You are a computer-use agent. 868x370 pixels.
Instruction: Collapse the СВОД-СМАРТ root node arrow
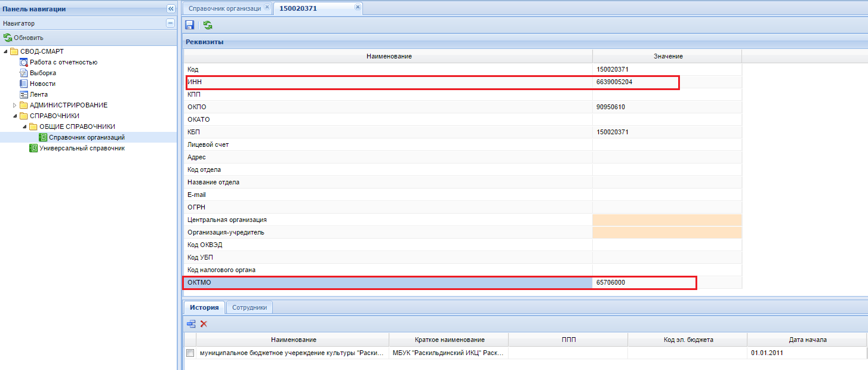click(5, 51)
